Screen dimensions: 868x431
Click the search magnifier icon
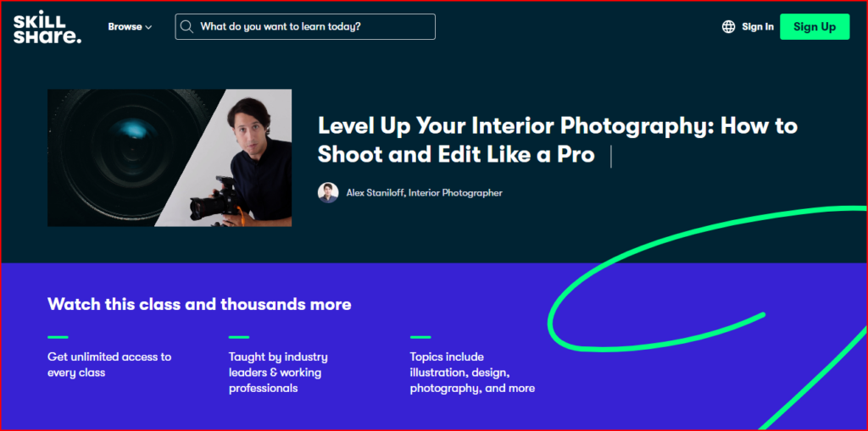(187, 26)
